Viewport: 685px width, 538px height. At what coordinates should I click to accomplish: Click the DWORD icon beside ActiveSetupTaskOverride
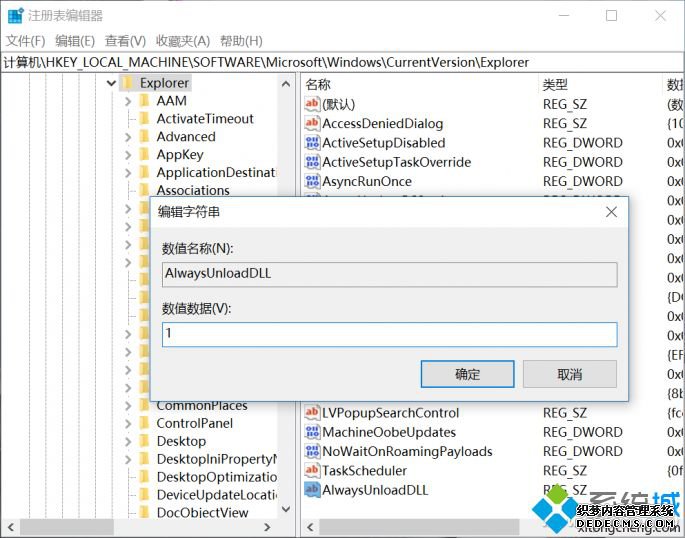coord(312,162)
